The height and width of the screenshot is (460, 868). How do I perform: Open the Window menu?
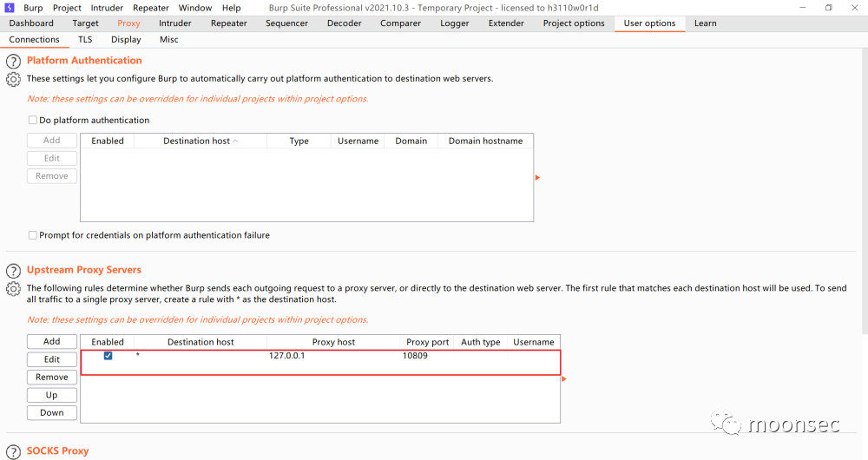click(x=194, y=8)
